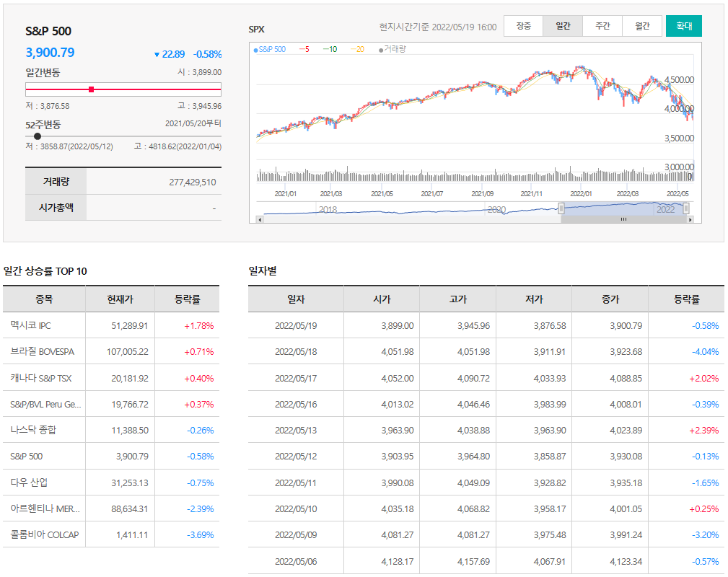This screenshot has width=728, height=577.
Task: Click the date 2022/05/17 in daily table
Action: point(296,379)
